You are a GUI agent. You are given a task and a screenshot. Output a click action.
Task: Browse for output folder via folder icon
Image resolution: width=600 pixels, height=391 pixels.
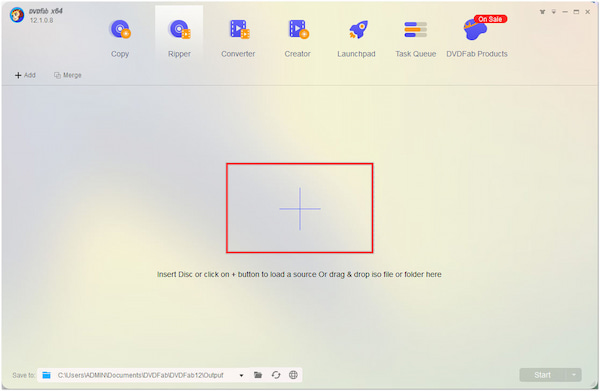coord(258,375)
